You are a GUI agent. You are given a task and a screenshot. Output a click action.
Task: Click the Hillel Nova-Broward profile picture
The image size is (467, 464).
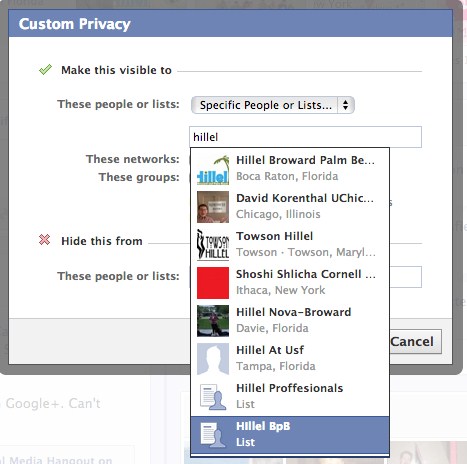(213, 321)
